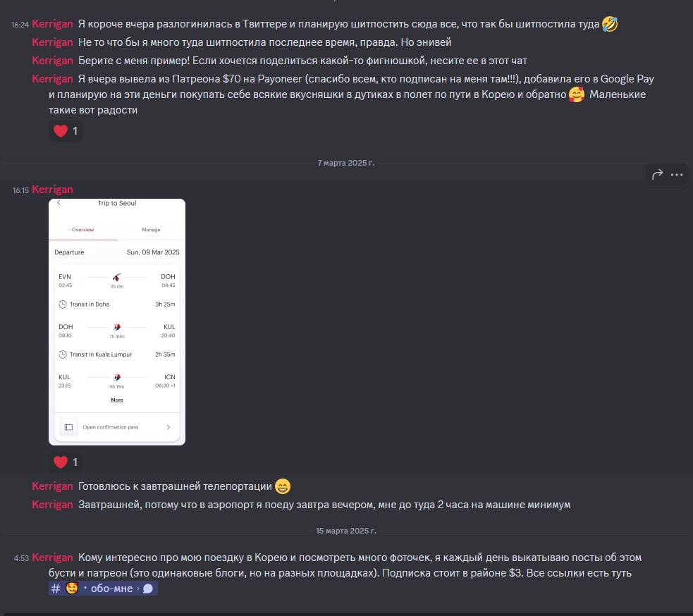This screenshot has width=693, height=616.
Task: Click the 7 марта 2025 date divider
Action: coord(345,163)
